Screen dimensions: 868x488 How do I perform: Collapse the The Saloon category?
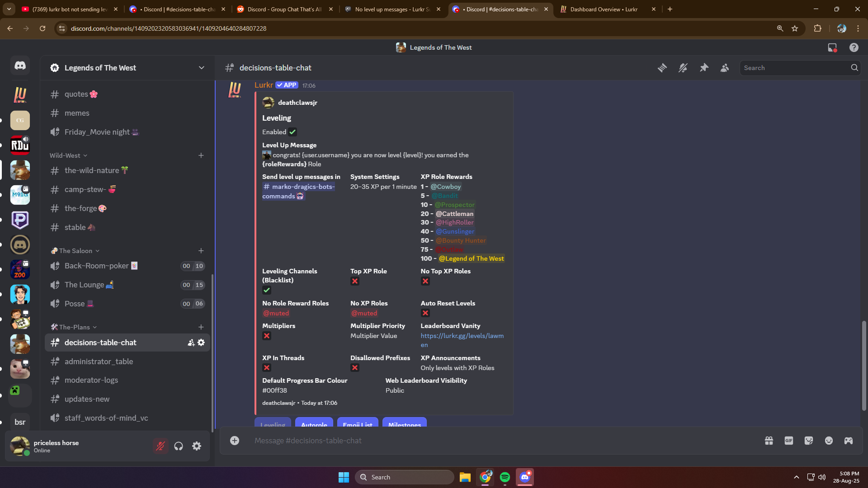coord(75,251)
